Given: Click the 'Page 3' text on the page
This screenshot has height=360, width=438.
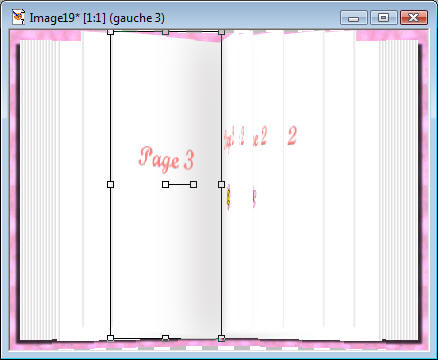Looking at the screenshot, I should pyautogui.click(x=166, y=160).
